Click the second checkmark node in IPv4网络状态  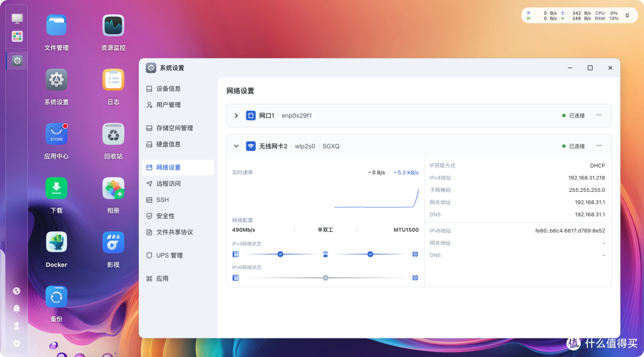370,254
